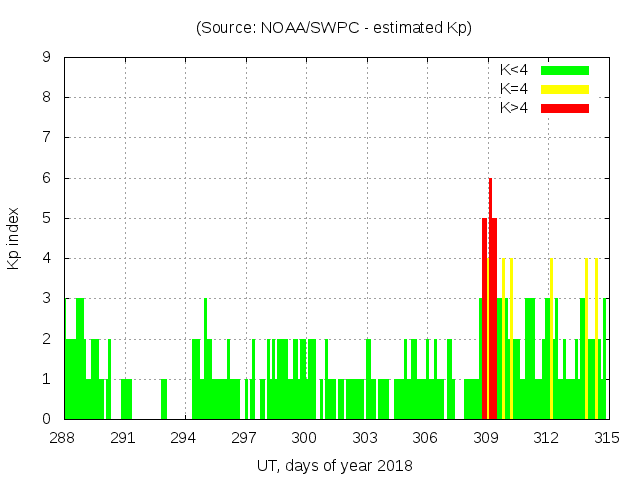Select the K>4 legend label text

(513, 107)
